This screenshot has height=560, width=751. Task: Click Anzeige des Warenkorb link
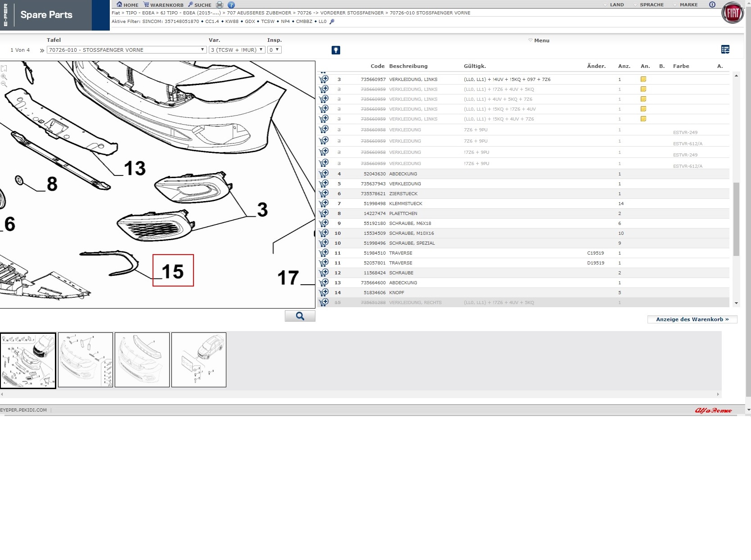click(692, 319)
